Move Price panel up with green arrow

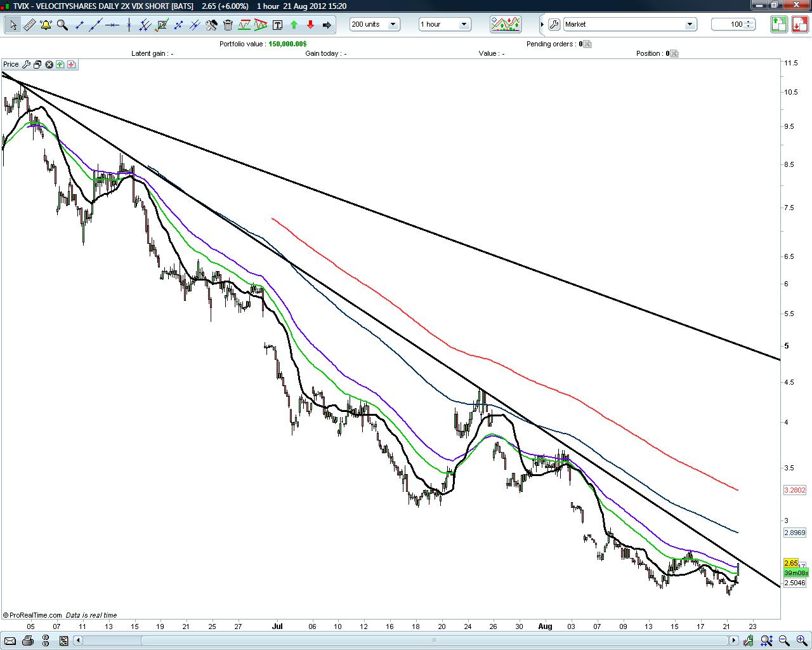(x=60, y=64)
